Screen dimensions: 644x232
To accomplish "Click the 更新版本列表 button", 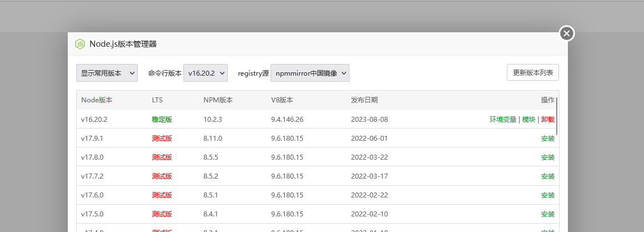I will (533, 72).
